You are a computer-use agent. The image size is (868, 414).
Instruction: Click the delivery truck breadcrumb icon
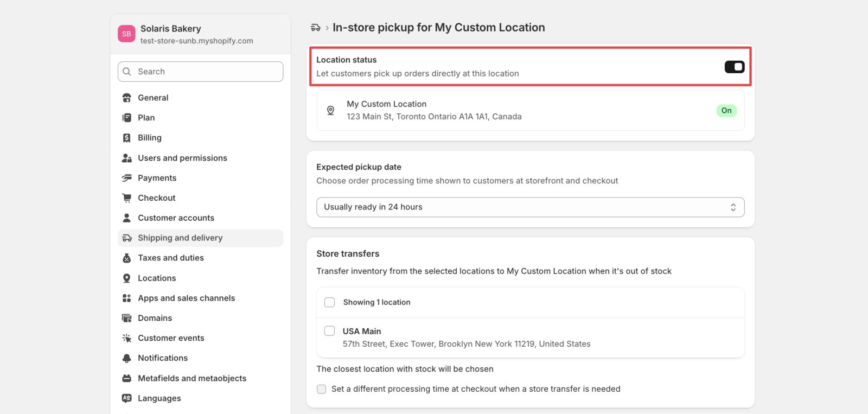coord(315,28)
